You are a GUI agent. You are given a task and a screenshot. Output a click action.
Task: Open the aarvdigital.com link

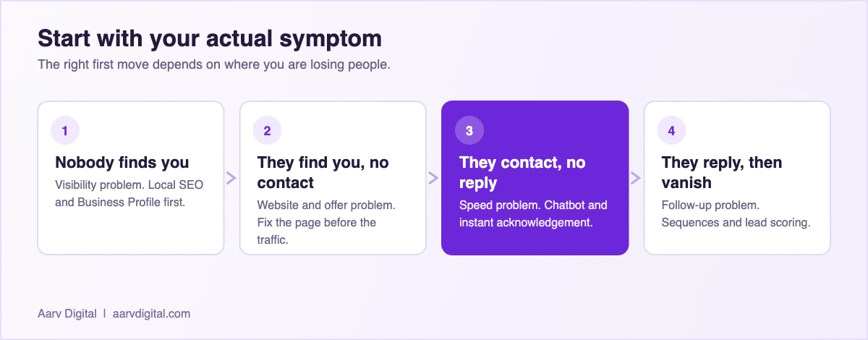(x=151, y=314)
